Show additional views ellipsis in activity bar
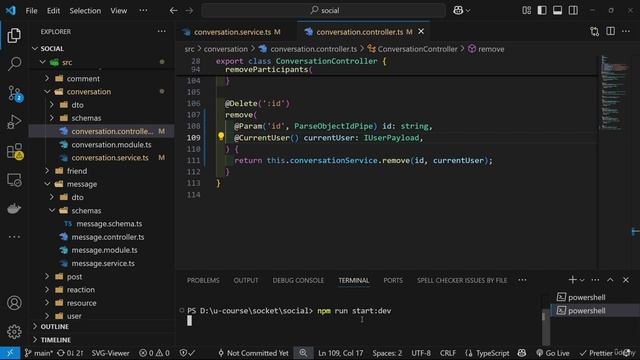This screenshot has height=360, width=640. [14, 237]
